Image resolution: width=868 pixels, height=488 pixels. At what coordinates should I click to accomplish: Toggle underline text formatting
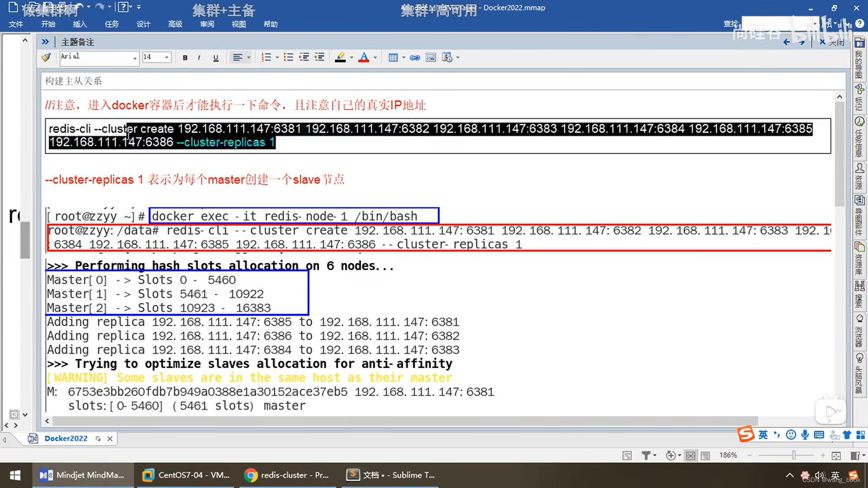coord(216,57)
